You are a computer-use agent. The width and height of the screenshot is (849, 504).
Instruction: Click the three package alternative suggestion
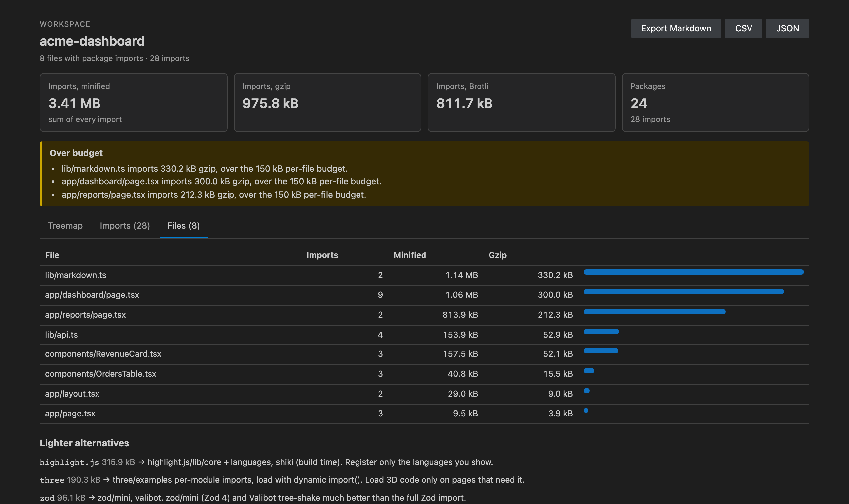pyautogui.click(x=282, y=480)
